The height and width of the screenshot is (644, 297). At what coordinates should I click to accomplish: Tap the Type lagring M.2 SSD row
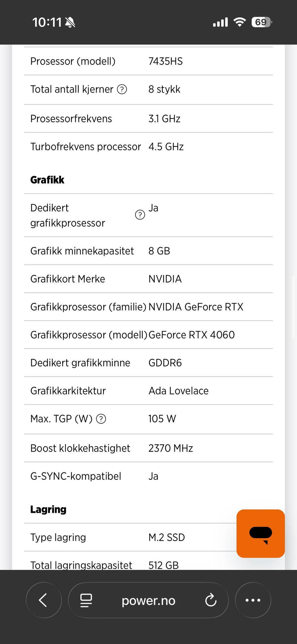pos(130,537)
